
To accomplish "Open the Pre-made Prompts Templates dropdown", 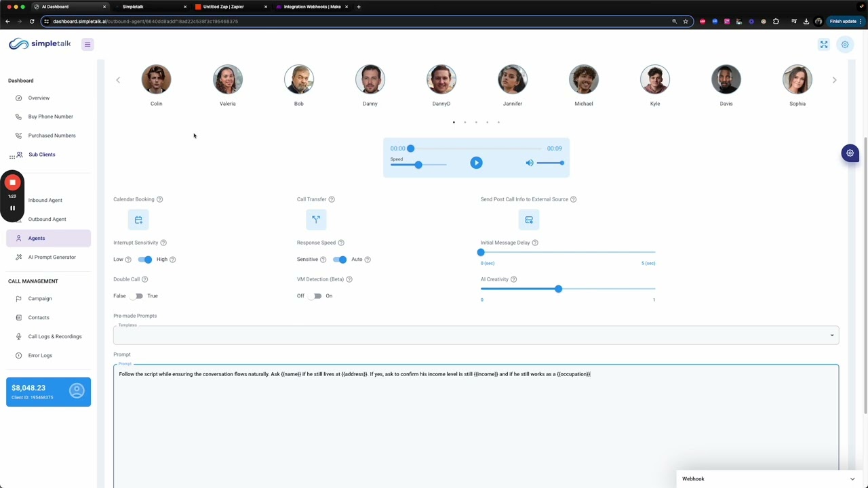I will [476, 335].
